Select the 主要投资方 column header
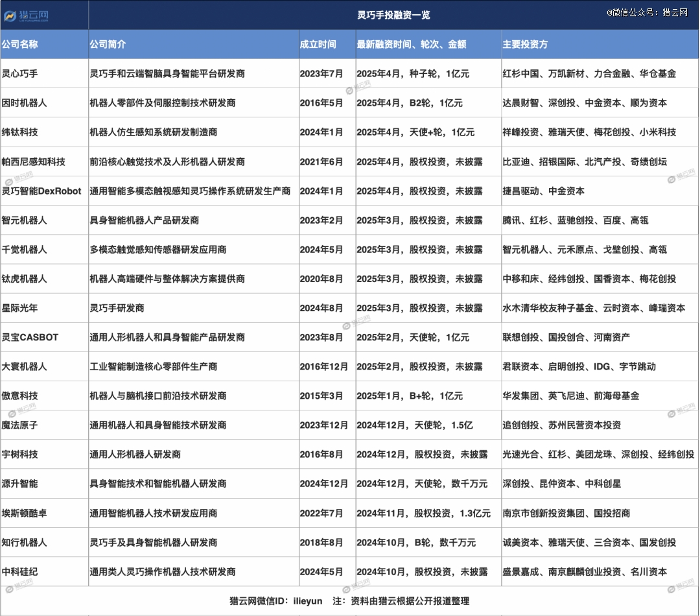 [525, 45]
